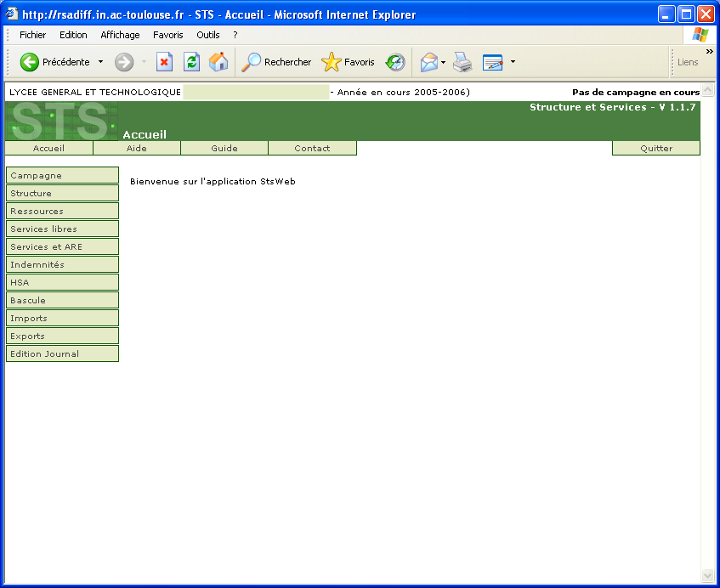The height and width of the screenshot is (588, 720).
Task: Expand the forward button history dropdown arrow
Action: (144, 62)
